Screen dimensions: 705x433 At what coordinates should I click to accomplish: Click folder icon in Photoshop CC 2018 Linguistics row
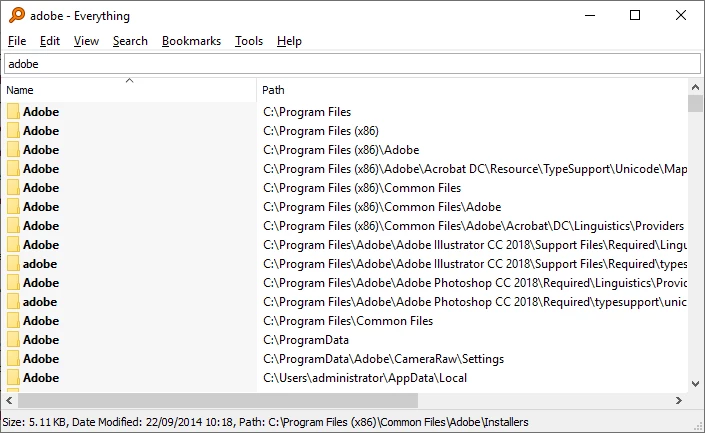point(13,282)
